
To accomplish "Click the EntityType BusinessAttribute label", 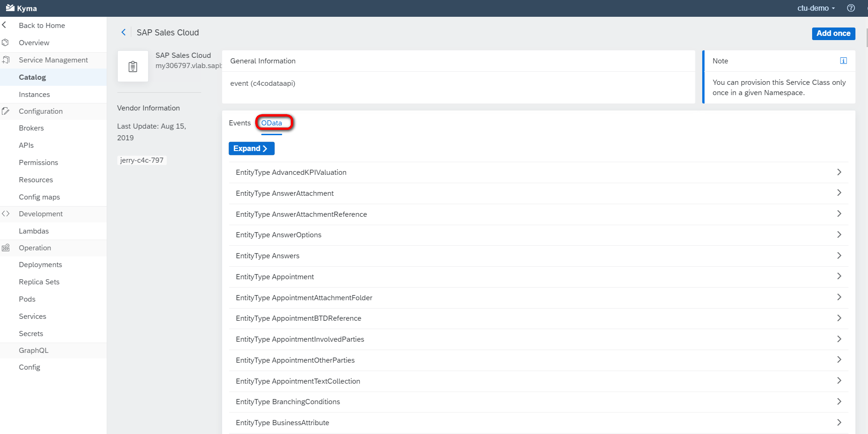I will pyautogui.click(x=283, y=422).
